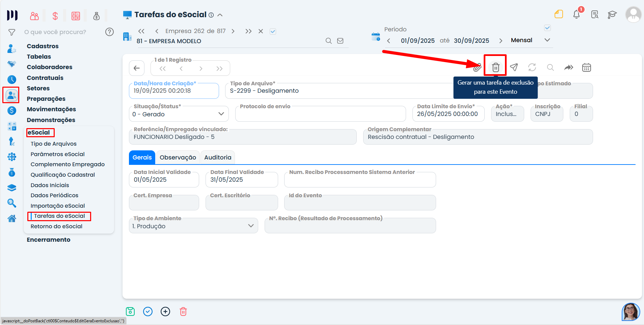The width and height of the screenshot is (644, 325).
Task: Toggle the checkbox above Período selector
Action: (547, 28)
